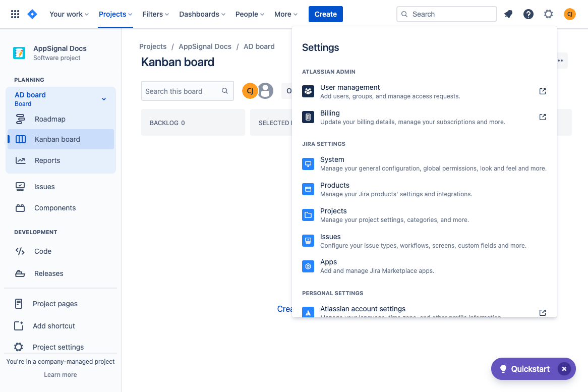Filter board by CJ assignee avatar

pyautogui.click(x=250, y=91)
